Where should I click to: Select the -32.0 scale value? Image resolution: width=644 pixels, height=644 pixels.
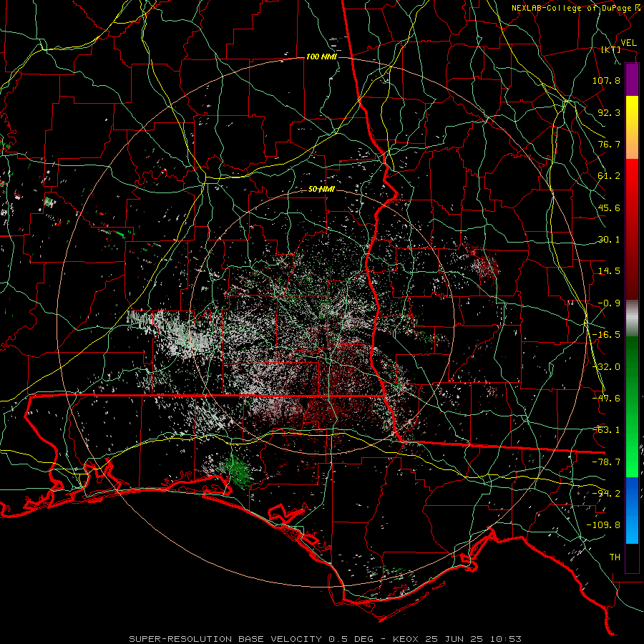coord(606,367)
